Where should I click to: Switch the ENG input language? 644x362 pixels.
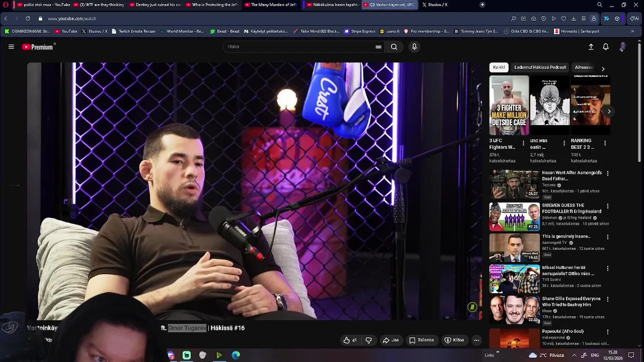click(594, 355)
